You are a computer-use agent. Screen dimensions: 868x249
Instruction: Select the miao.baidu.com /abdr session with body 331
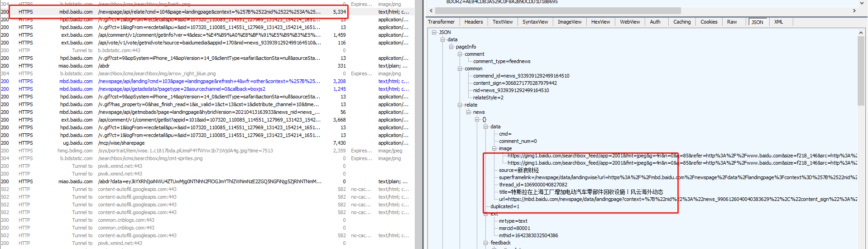pyautogui.click(x=207, y=66)
